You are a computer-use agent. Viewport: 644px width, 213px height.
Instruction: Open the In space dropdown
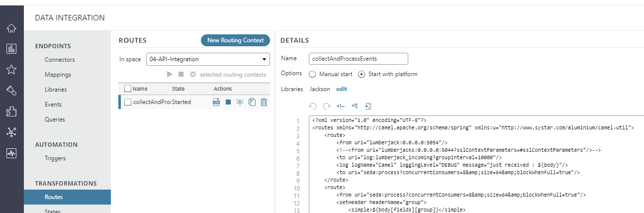click(x=208, y=59)
